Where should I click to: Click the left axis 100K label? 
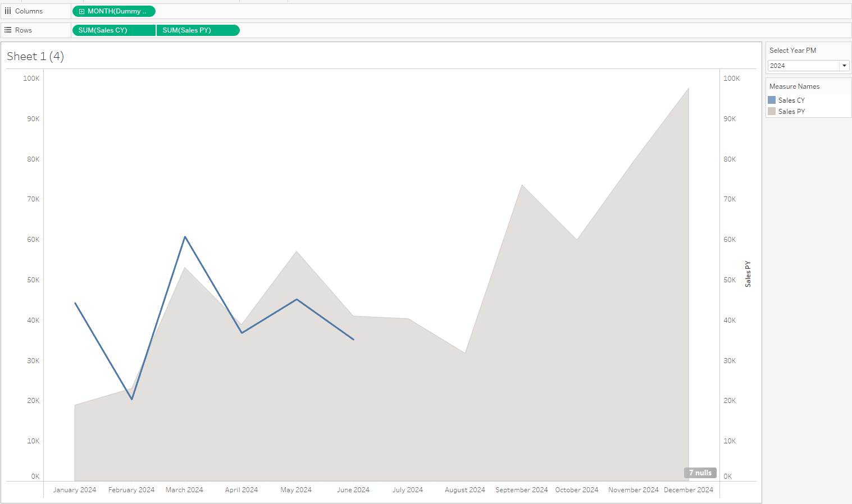click(x=31, y=79)
